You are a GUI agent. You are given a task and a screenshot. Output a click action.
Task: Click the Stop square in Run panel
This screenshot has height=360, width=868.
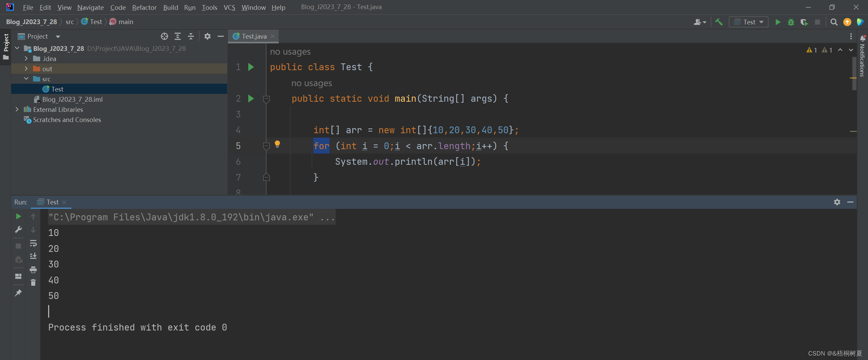coord(18,246)
